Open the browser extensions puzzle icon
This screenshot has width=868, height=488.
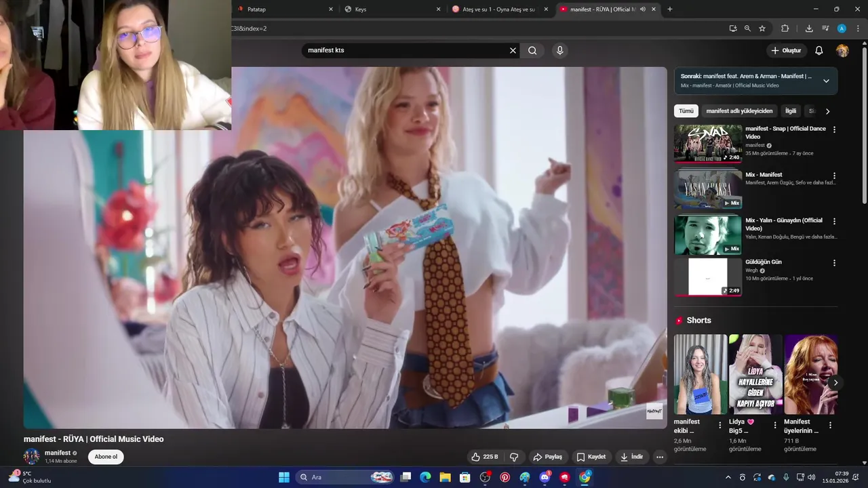tap(785, 28)
